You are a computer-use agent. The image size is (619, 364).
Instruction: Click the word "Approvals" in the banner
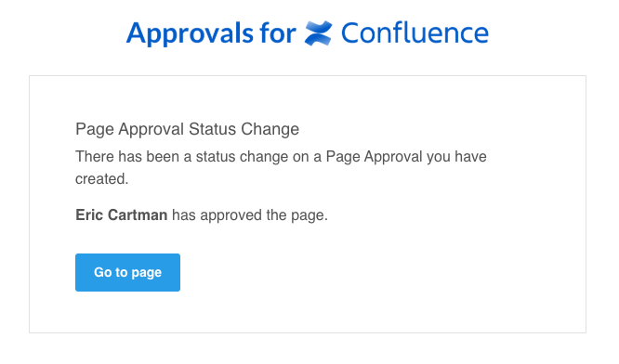[x=190, y=34]
